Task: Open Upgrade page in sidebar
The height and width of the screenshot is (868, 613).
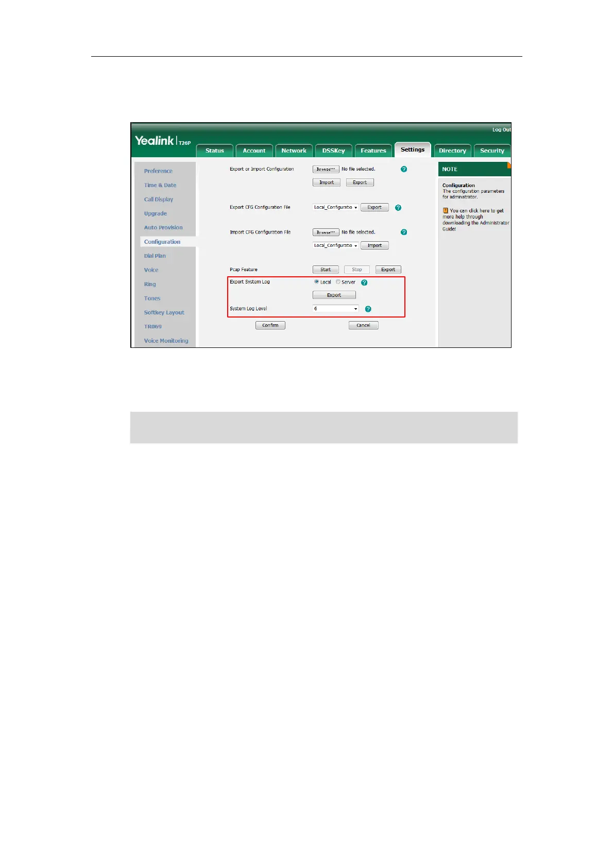Action: coord(156,213)
